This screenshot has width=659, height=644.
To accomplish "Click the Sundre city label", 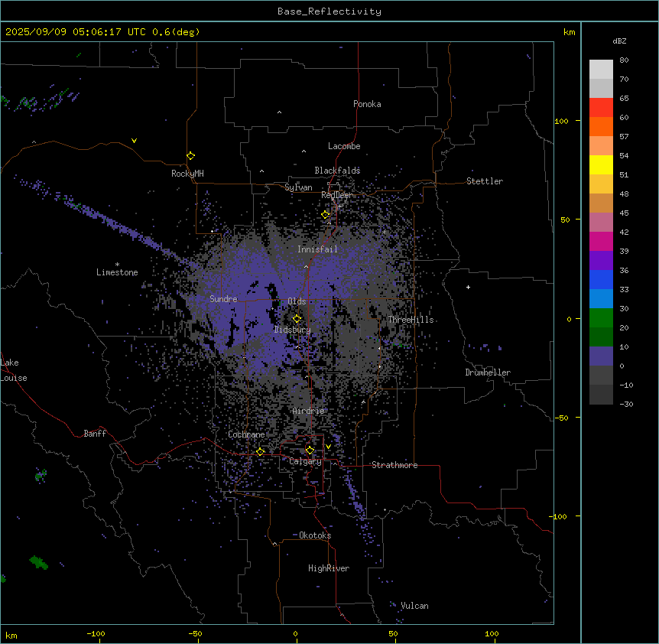I will 223,299.
